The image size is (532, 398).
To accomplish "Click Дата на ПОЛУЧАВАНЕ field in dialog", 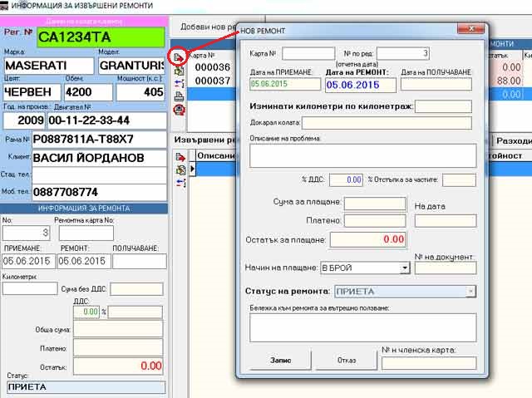I will click(x=436, y=84).
